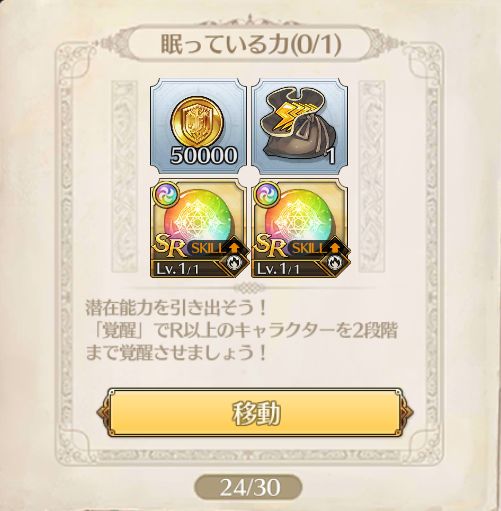Click the 眠っている力(0/1) mission title

click(251, 44)
